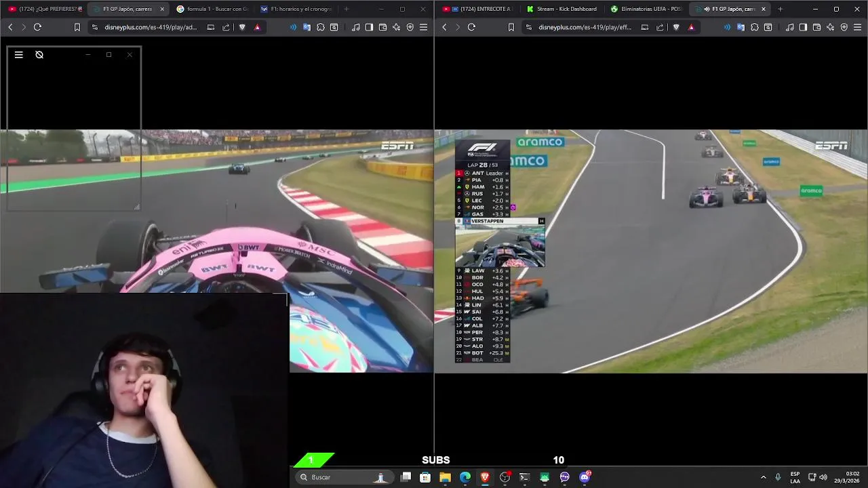
Task: Open Leo AI sparkle icon in right window
Action: coord(831,27)
